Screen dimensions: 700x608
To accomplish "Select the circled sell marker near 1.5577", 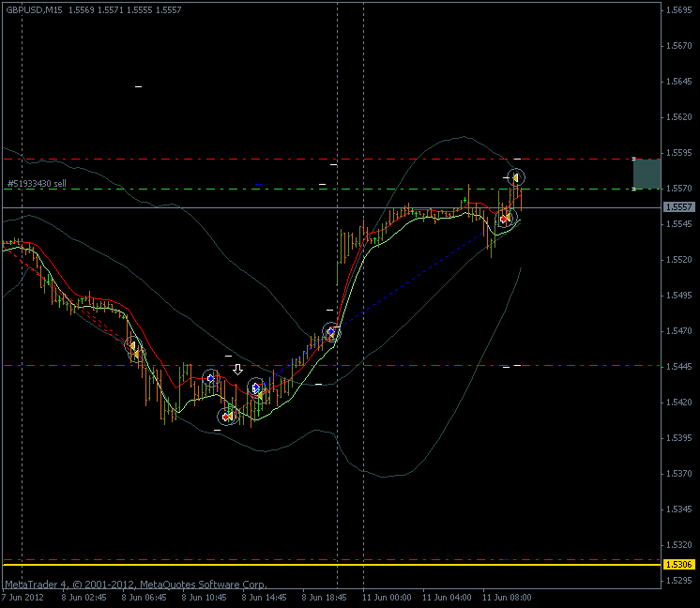I will point(516,177).
